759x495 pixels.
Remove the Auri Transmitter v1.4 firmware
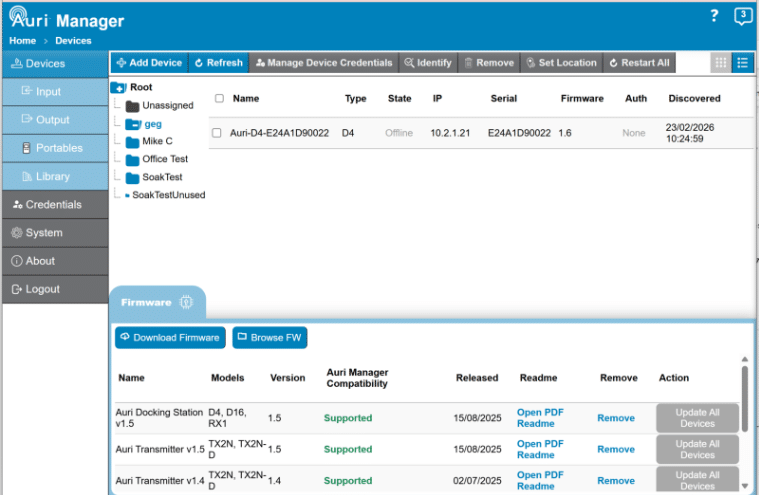pos(616,481)
